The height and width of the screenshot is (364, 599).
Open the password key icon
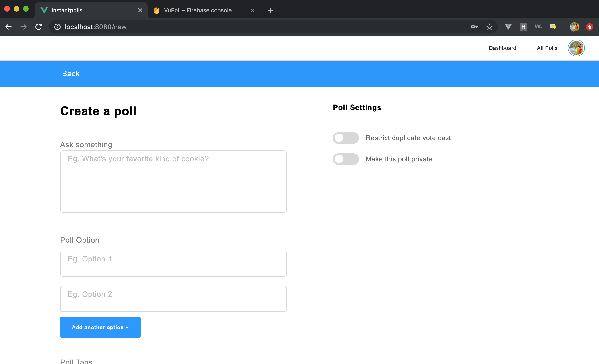(474, 27)
